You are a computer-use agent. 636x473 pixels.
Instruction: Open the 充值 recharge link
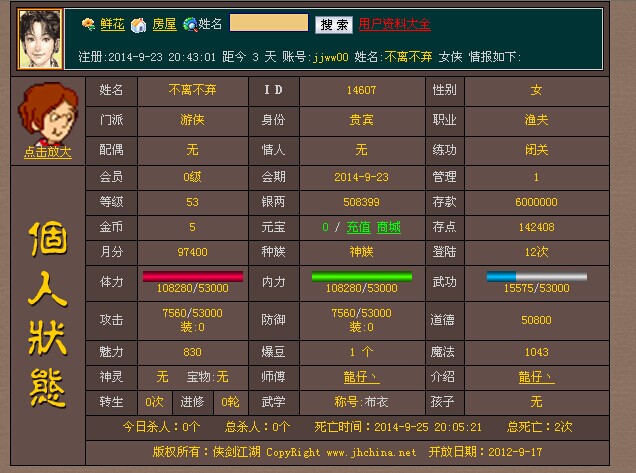(x=359, y=227)
